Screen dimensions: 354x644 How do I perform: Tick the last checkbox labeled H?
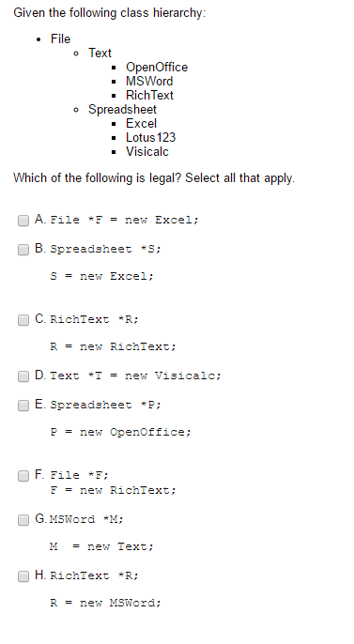(23, 576)
